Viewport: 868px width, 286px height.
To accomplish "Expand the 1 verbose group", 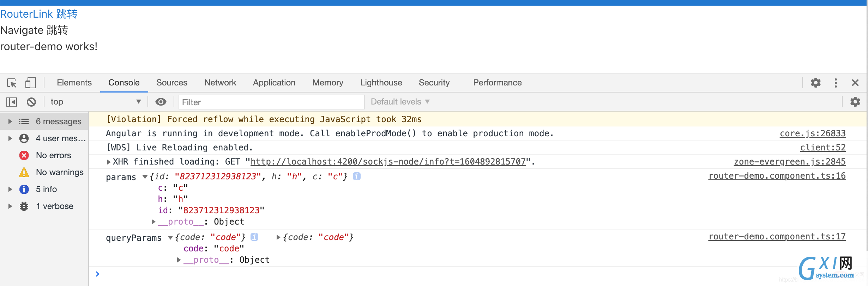I will [x=10, y=206].
